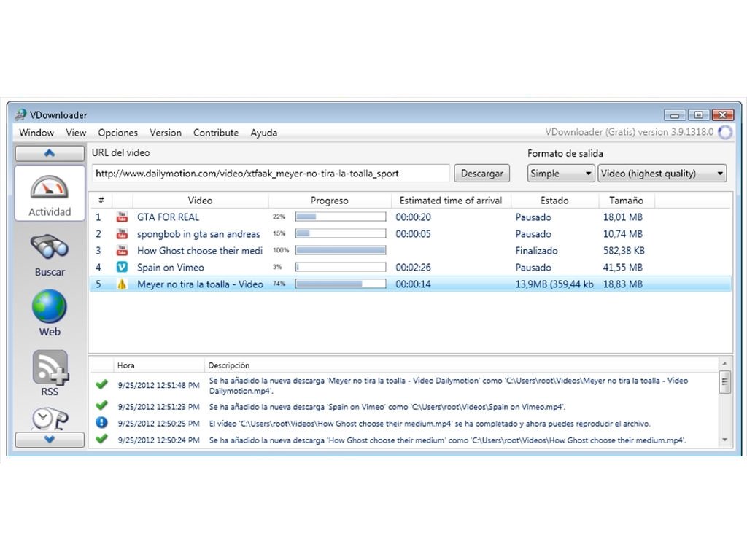Viewport: 747px width, 560px height.
Task: Click the 00:02:26 arrival time cell
Action: point(413,267)
